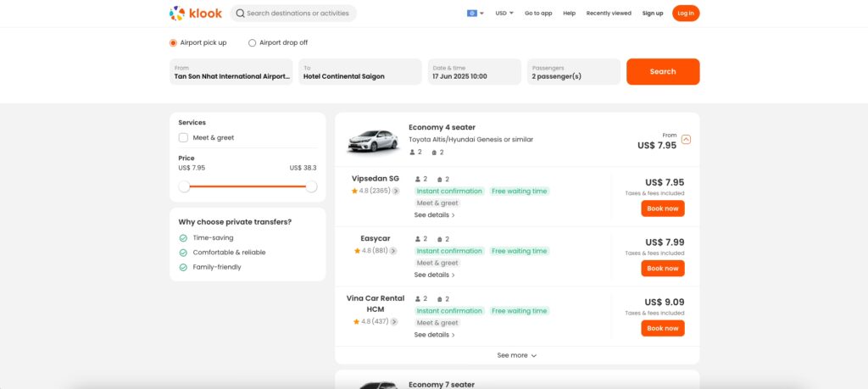868x389 pixels.
Task: Click the Economy 4 seater car image
Action: 372,140
